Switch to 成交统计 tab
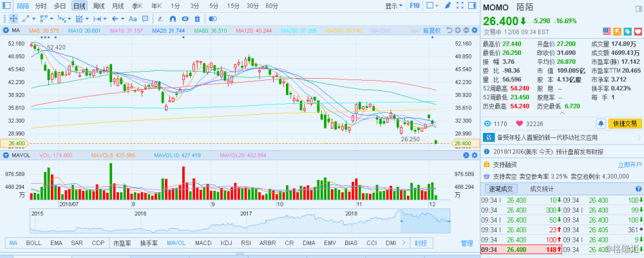This screenshot has height=258, width=644. pos(542,189)
